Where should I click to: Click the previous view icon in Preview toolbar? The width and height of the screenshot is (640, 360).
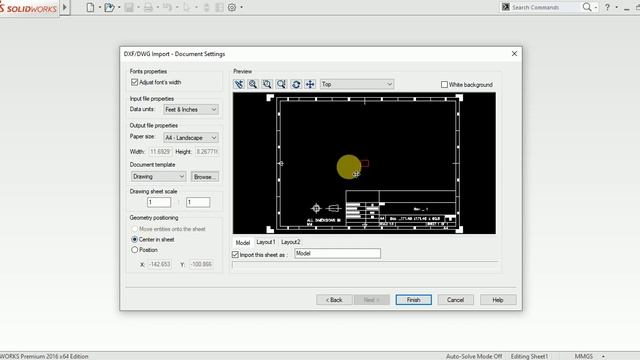(x=239, y=84)
